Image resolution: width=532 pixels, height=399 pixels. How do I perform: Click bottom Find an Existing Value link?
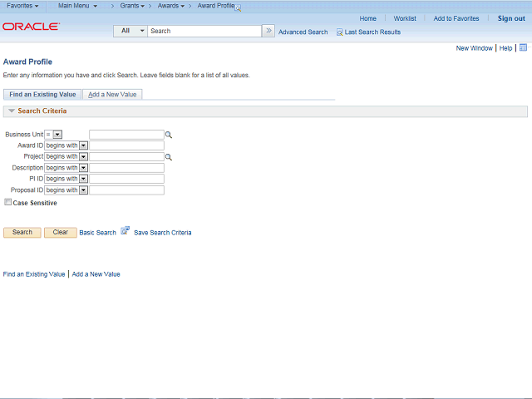[34, 274]
